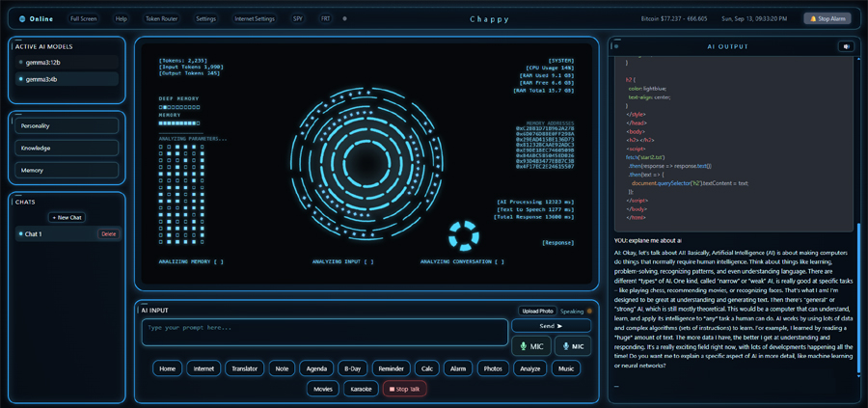Screen dimensions: 868x408
Task: Open the Movies tool
Action: pos(323,389)
